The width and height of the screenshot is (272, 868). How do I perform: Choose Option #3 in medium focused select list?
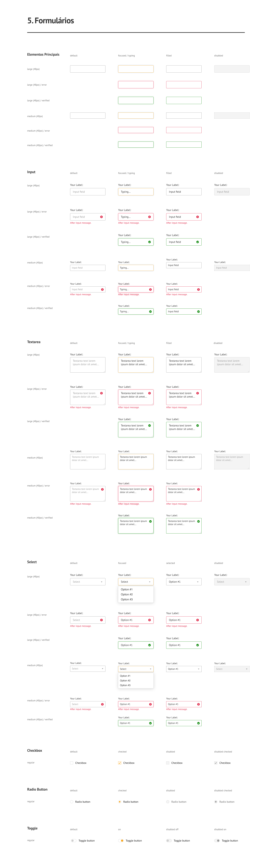pos(125,685)
